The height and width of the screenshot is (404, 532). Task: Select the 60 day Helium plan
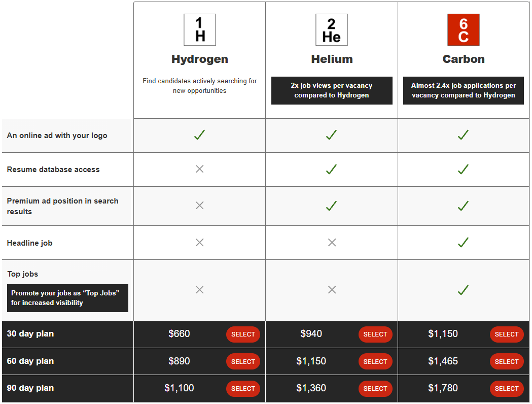pos(375,361)
